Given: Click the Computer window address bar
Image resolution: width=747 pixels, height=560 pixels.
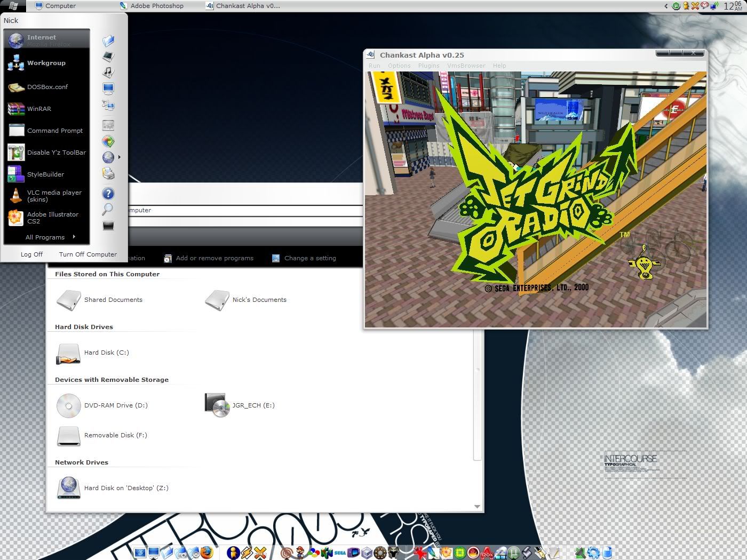Looking at the screenshot, I should (245, 210).
